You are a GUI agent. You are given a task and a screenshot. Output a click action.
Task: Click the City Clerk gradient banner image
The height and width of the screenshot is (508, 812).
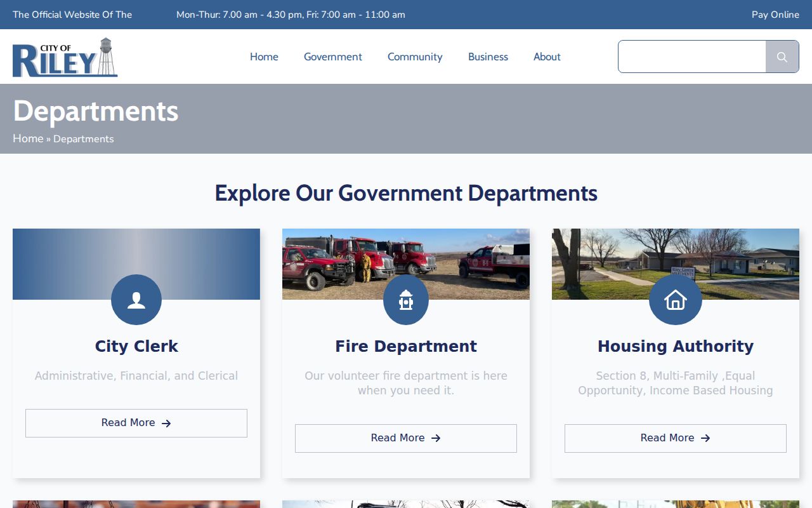pos(136,264)
